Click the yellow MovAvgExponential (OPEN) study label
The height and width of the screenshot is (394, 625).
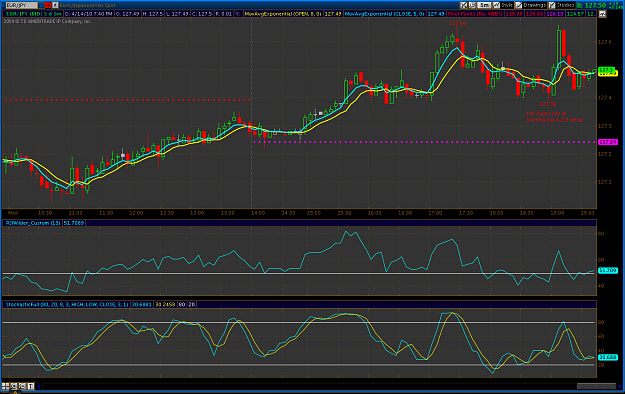[x=283, y=14]
